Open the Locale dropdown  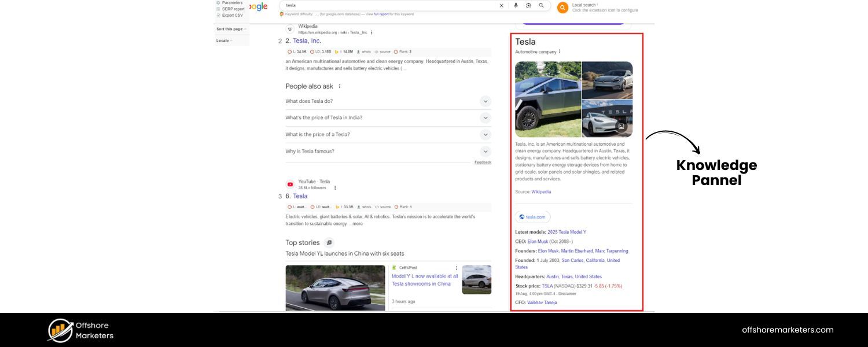[x=224, y=40]
